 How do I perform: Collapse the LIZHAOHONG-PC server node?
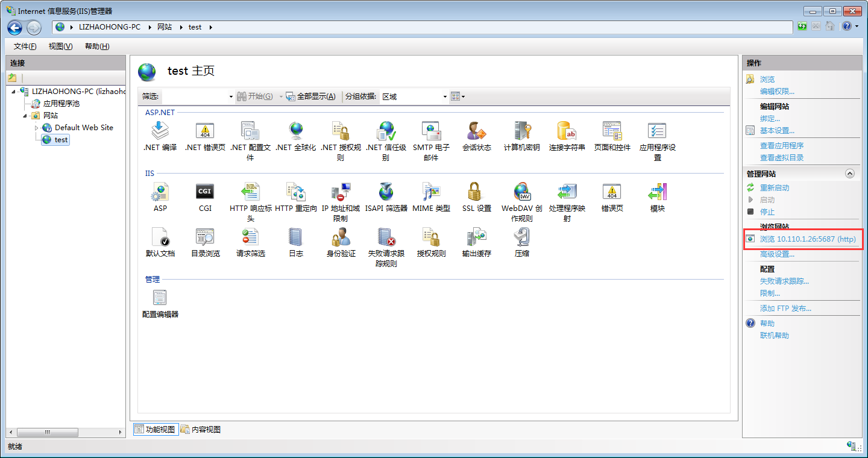pos(13,92)
